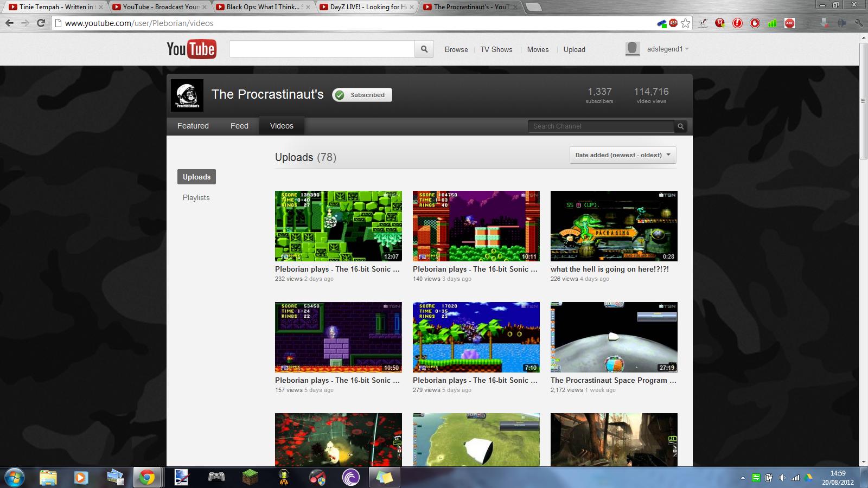Open the Date added sort dropdown
Viewport: 868px width, 488px height.
[623, 155]
